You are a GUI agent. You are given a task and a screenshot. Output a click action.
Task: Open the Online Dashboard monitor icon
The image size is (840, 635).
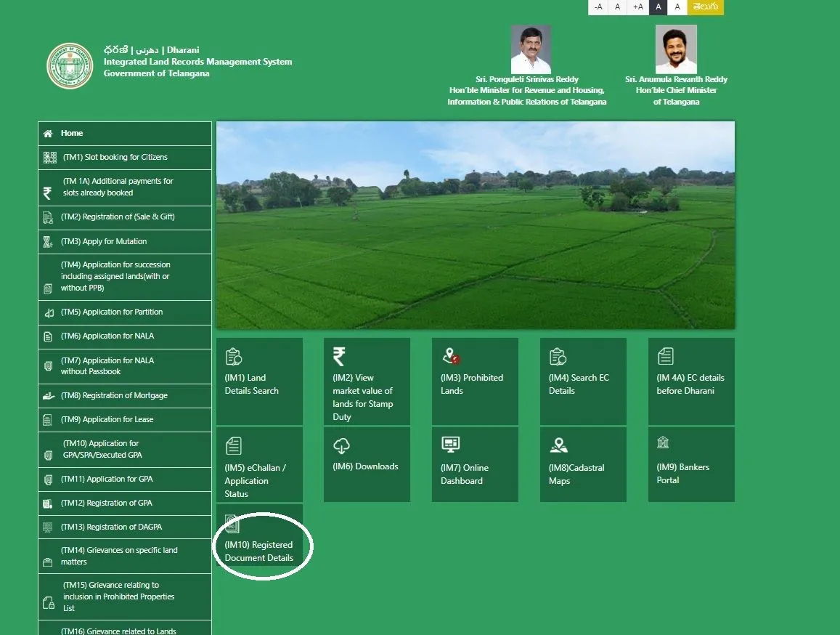450,445
